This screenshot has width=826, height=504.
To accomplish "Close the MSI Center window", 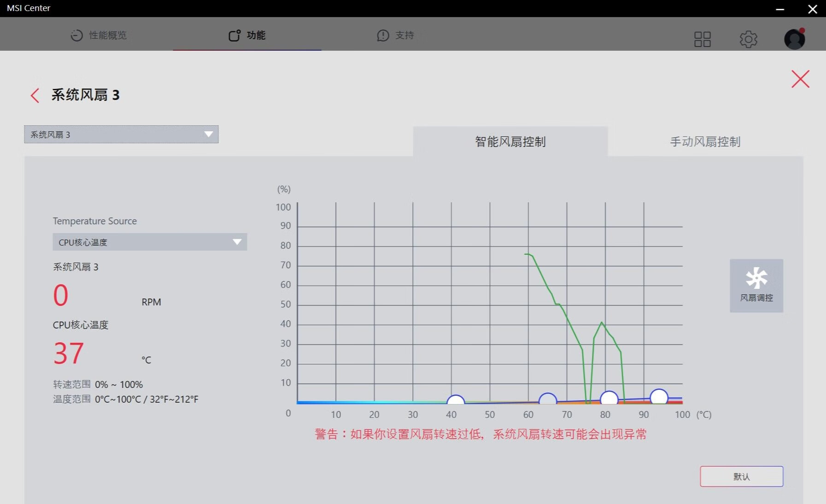I will pos(813,9).
